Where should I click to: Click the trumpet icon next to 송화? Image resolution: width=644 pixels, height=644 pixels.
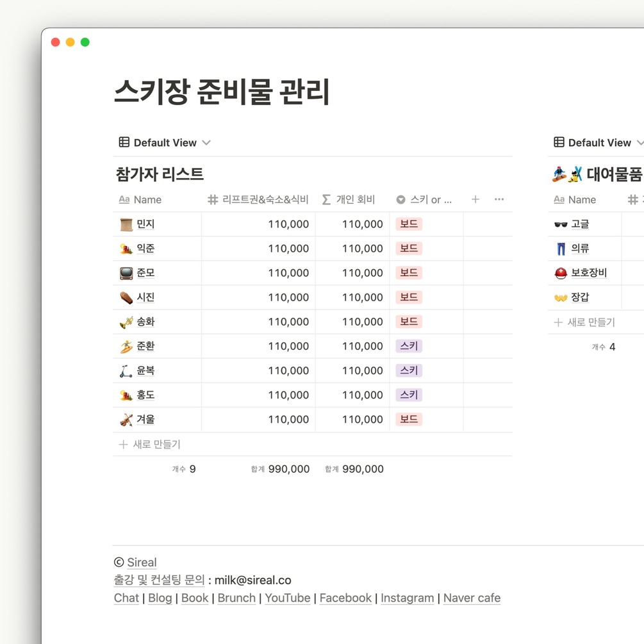click(x=126, y=322)
